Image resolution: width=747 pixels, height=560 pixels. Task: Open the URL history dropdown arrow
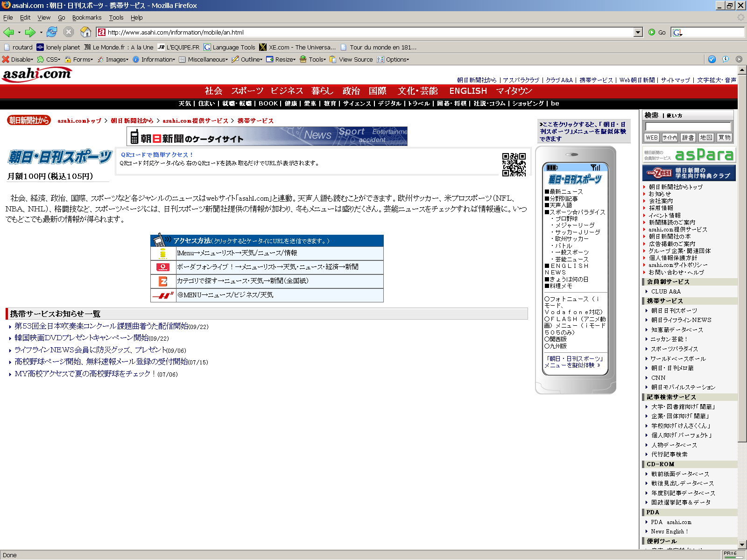pos(638,32)
